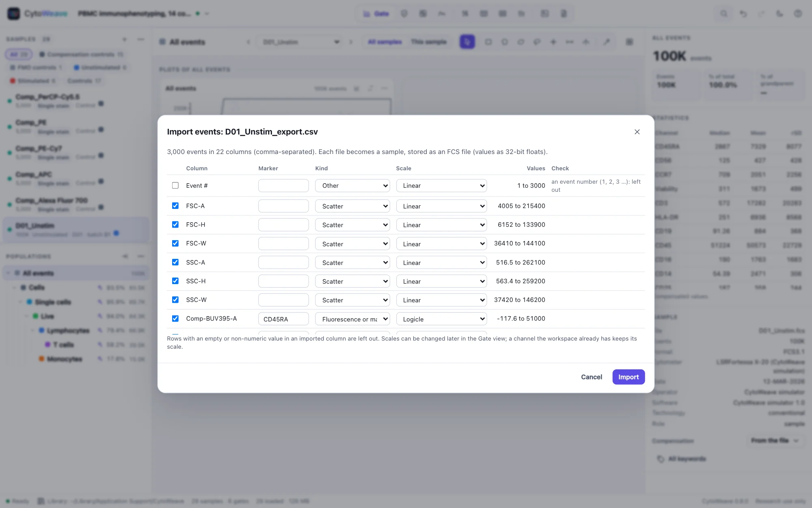
Task: Uncheck the Comp-BUV395-A column checkbox
Action: (x=175, y=319)
